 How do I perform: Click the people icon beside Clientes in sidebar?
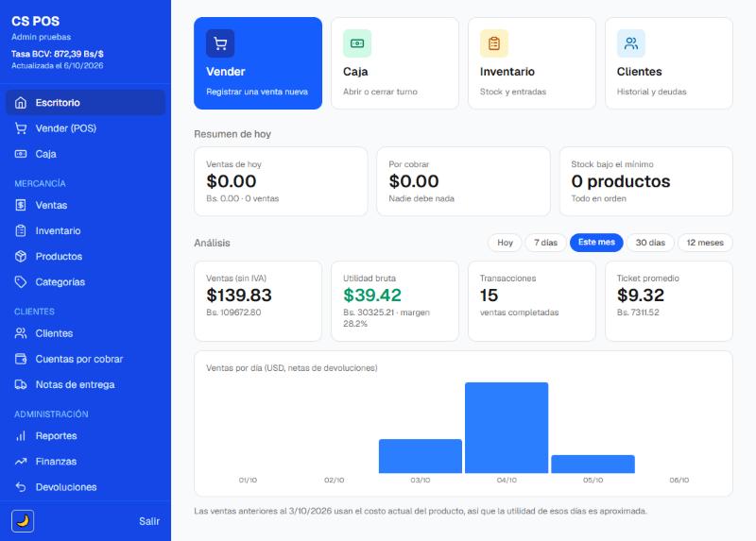[20, 333]
